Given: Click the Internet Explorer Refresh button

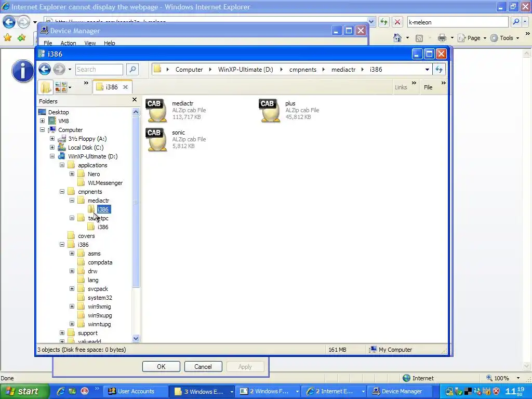Looking at the screenshot, I should tap(384, 22).
